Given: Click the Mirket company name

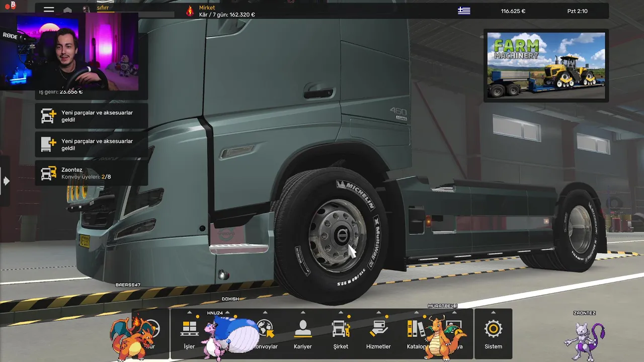Looking at the screenshot, I should tap(207, 8).
